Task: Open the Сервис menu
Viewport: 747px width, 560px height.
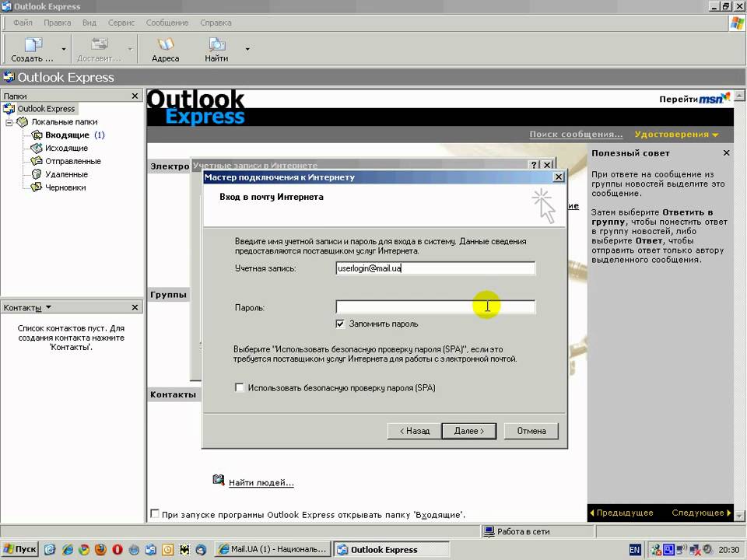Action: click(x=121, y=23)
